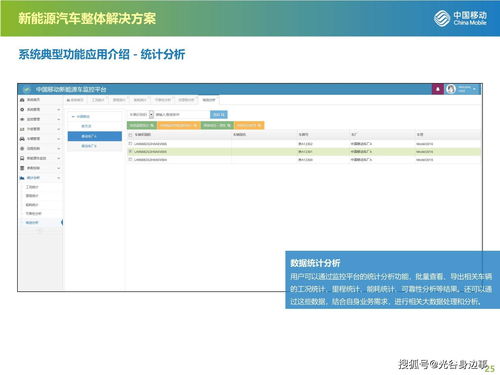This screenshot has width=500, height=375.
Task: Collapse the root node of the organization tree
Action: pos(73,116)
